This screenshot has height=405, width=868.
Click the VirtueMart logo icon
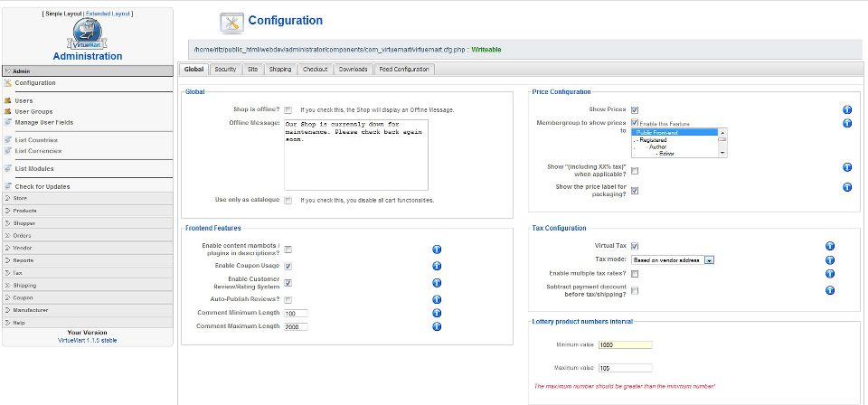coord(87,34)
